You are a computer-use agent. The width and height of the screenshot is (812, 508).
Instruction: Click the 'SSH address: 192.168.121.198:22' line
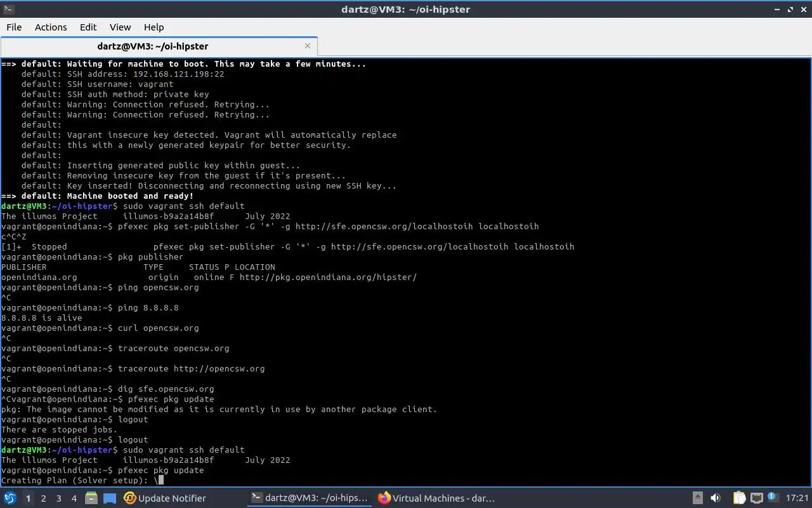pyautogui.click(x=122, y=74)
